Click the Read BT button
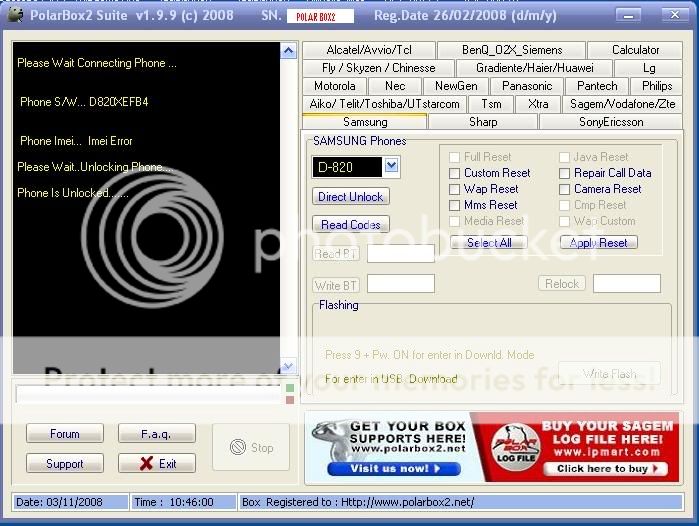This screenshot has width=699, height=526. pyautogui.click(x=336, y=254)
